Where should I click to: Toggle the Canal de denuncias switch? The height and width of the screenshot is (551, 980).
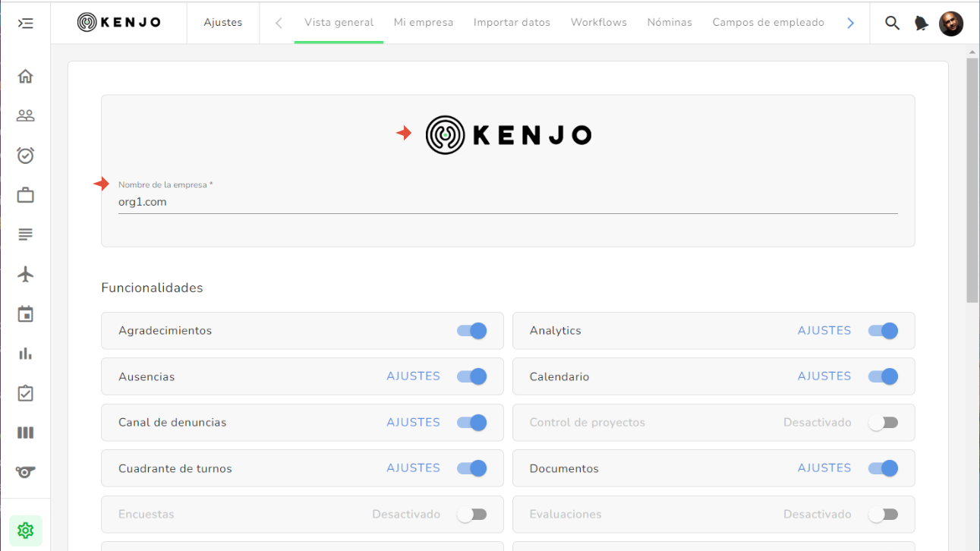coord(471,423)
